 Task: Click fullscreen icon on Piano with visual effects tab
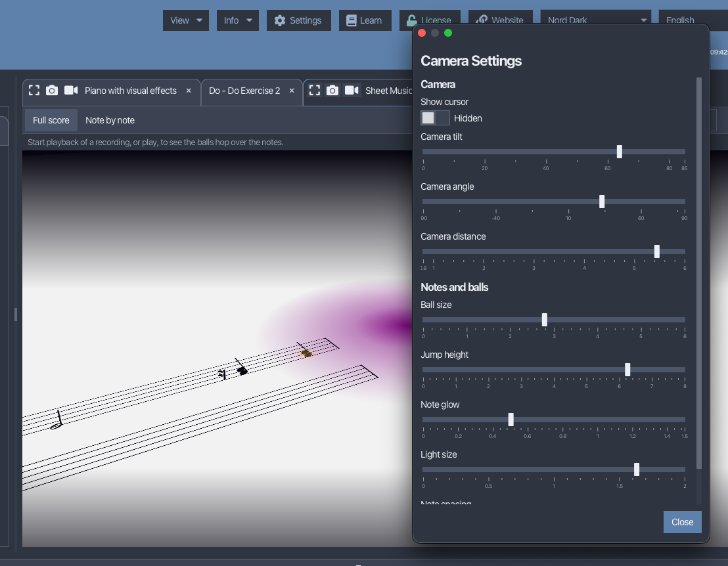34,91
